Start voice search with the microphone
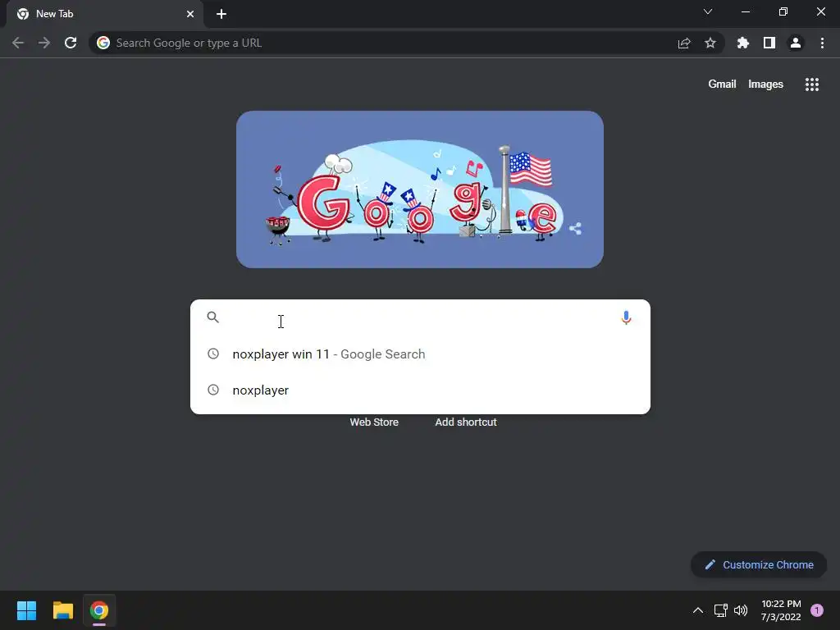The image size is (840, 630). tap(626, 317)
